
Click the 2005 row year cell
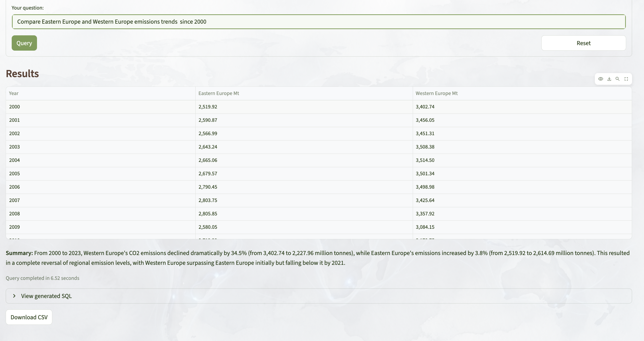[x=15, y=174]
